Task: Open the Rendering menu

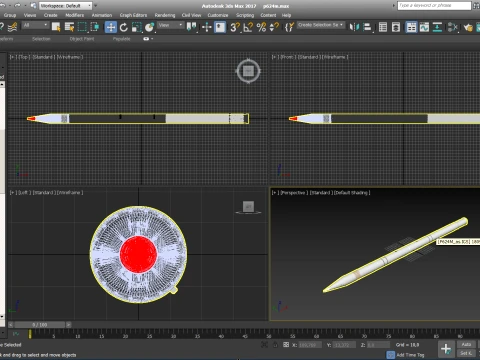Action: pyautogui.click(x=165, y=15)
